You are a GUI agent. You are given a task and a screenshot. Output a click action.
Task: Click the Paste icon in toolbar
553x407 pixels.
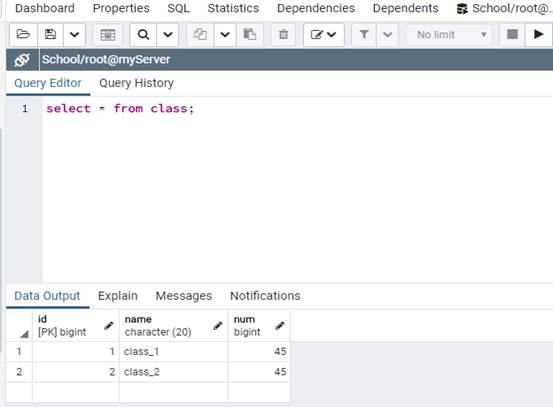(250, 35)
